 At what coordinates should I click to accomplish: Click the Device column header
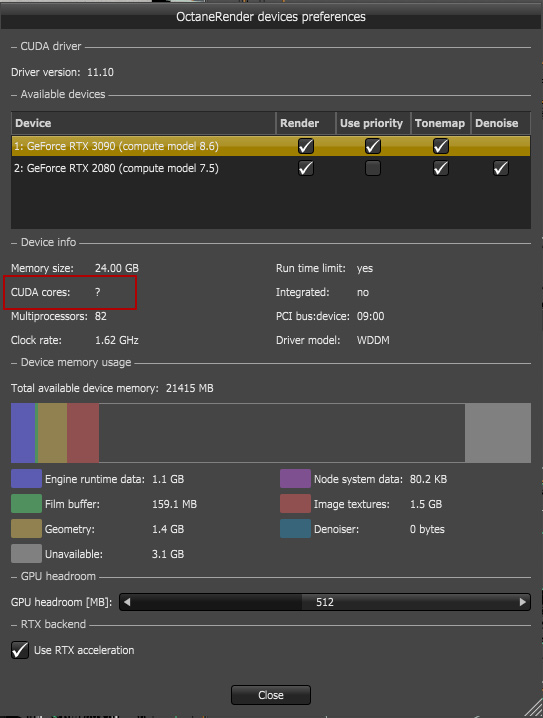(x=143, y=123)
